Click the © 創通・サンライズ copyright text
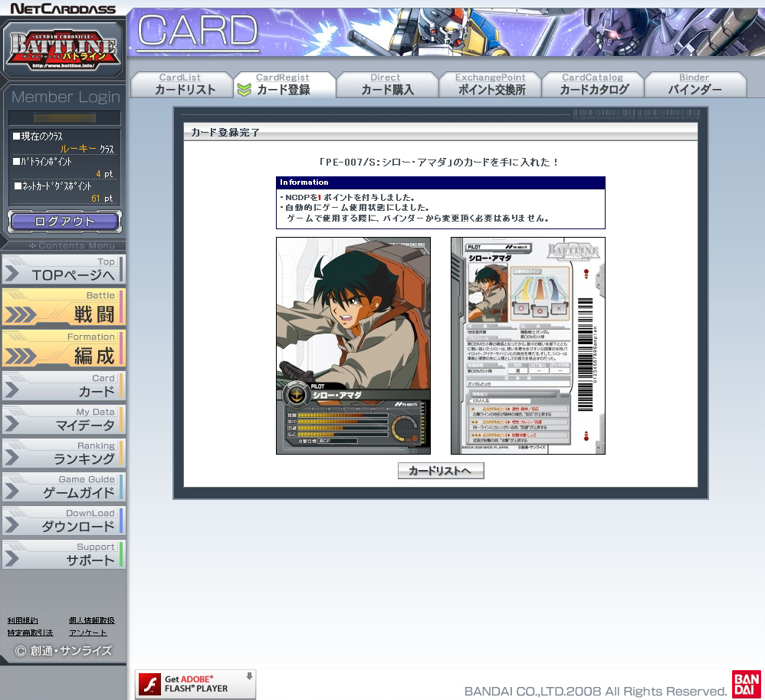This screenshot has height=700, width=765. 64,651
